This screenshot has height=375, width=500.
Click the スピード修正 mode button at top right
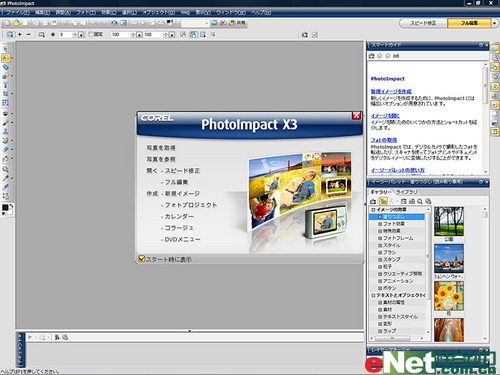pos(423,23)
